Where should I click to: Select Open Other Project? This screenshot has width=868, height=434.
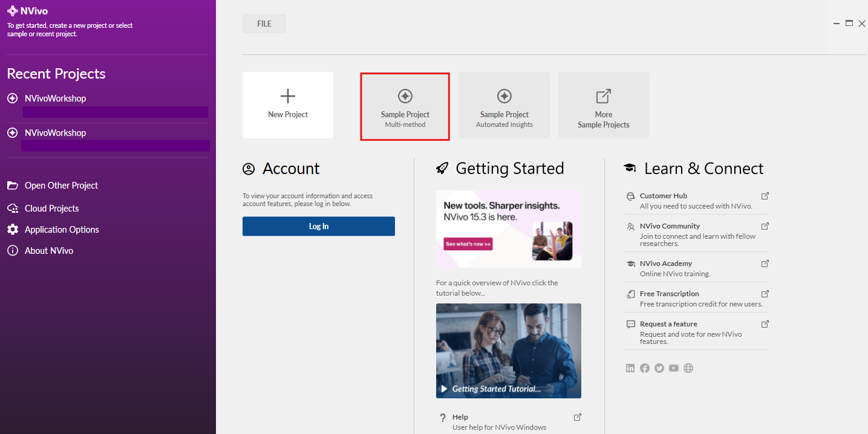61,186
